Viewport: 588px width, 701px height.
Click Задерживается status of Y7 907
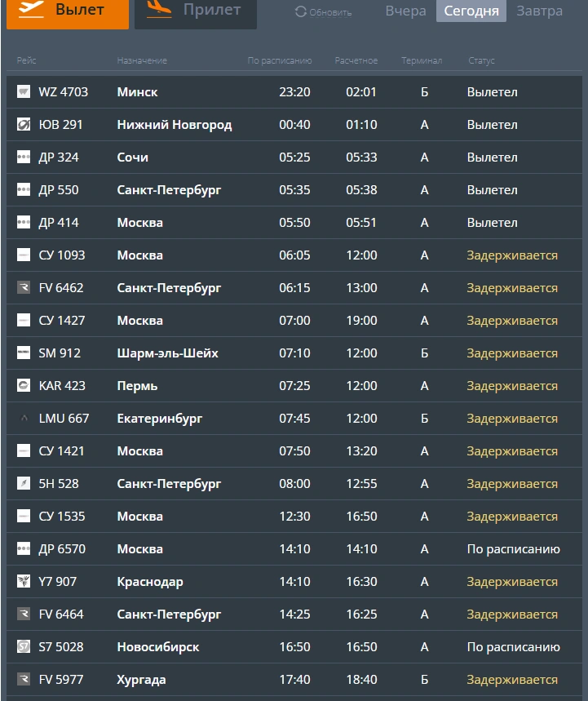tap(512, 581)
